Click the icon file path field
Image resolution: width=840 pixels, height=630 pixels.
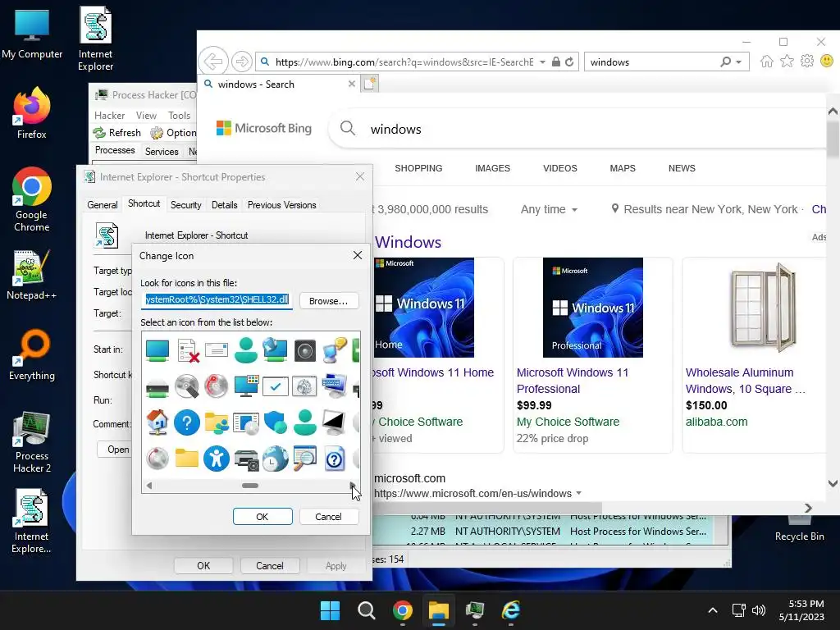click(x=217, y=300)
